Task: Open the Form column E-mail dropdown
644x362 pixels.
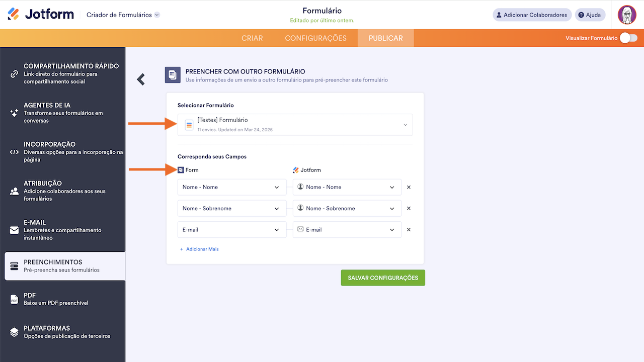Action: click(x=231, y=230)
